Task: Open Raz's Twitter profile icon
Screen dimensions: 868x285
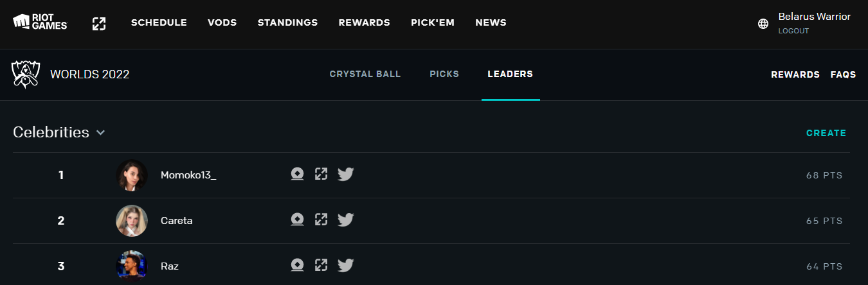Action: (x=346, y=266)
